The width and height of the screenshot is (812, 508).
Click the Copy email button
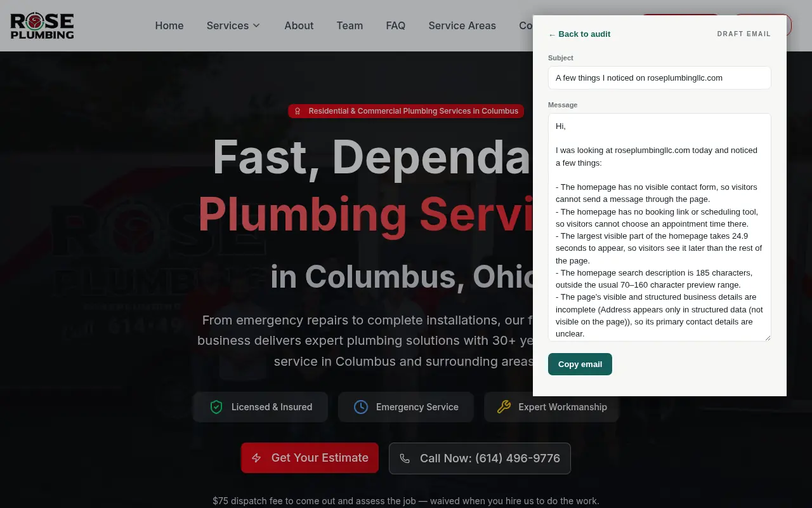(x=580, y=364)
